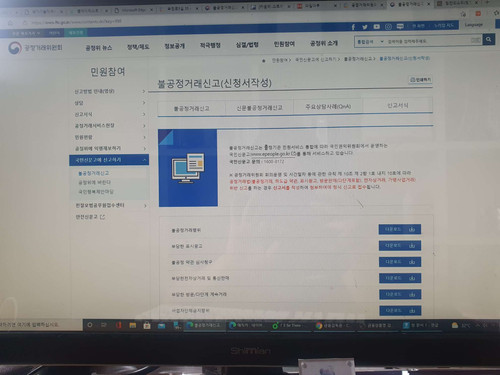Click the 공정거래위원회 logo
500x375 pixels.
point(35,48)
